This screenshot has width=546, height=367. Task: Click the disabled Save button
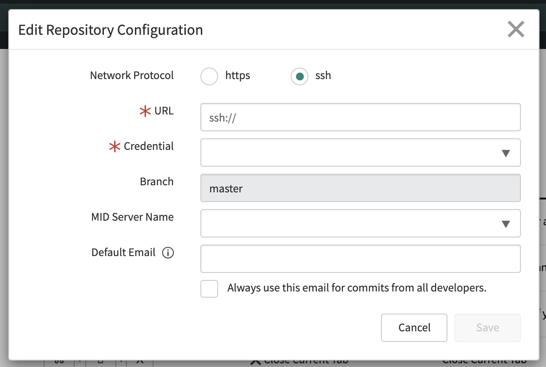point(488,328)
